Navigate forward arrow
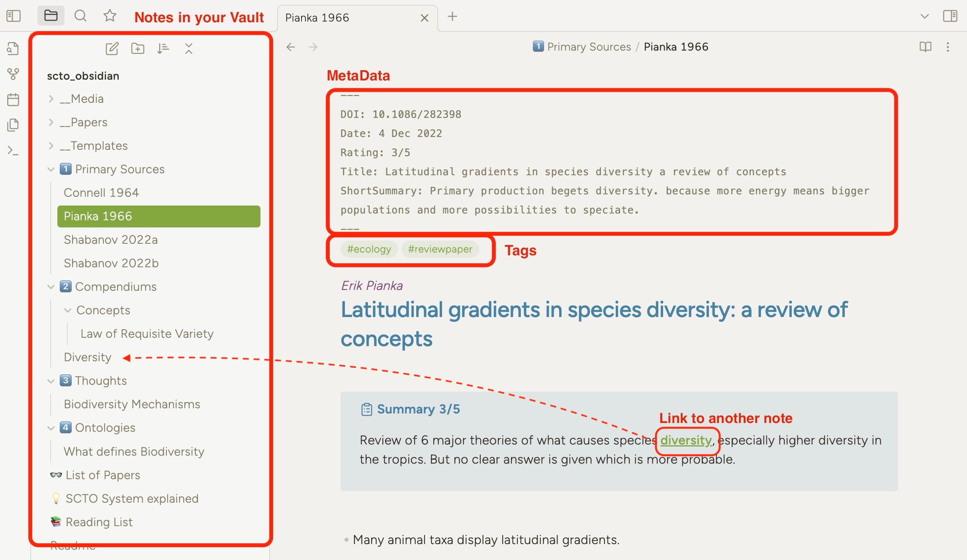 pyautogui.click(x=313, y=47)
